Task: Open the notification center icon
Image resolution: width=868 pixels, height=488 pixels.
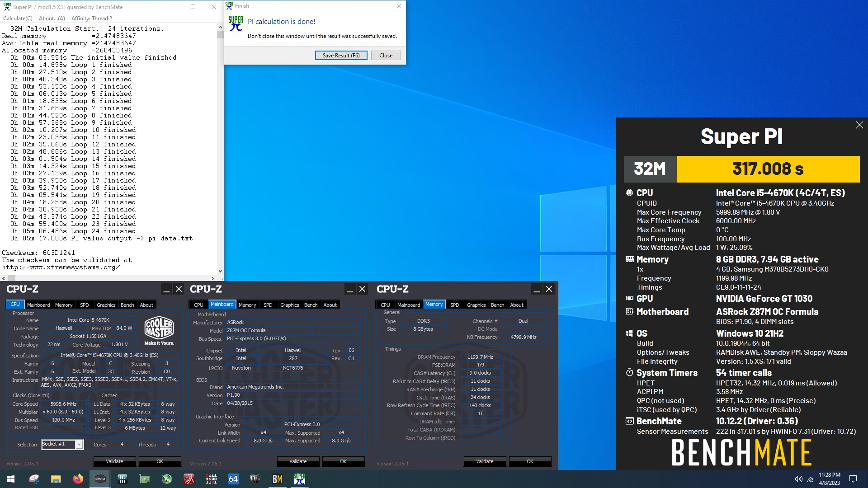Action: coord(853,479)
